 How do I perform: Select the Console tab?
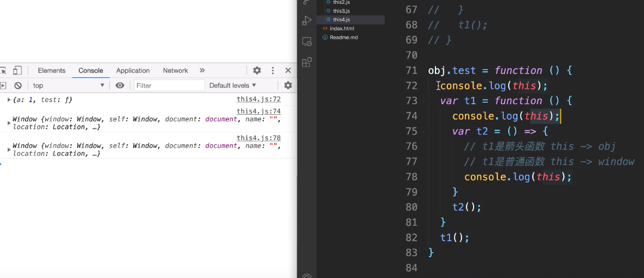(91, 71)
